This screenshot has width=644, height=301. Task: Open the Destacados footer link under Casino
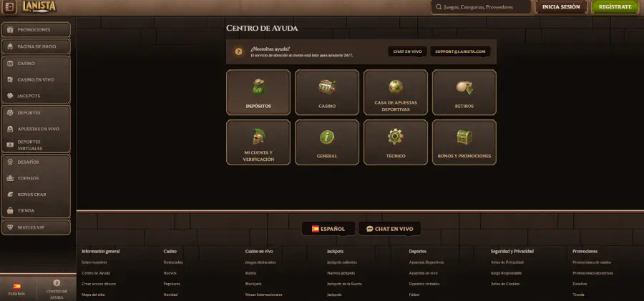[x=173, y=262]
